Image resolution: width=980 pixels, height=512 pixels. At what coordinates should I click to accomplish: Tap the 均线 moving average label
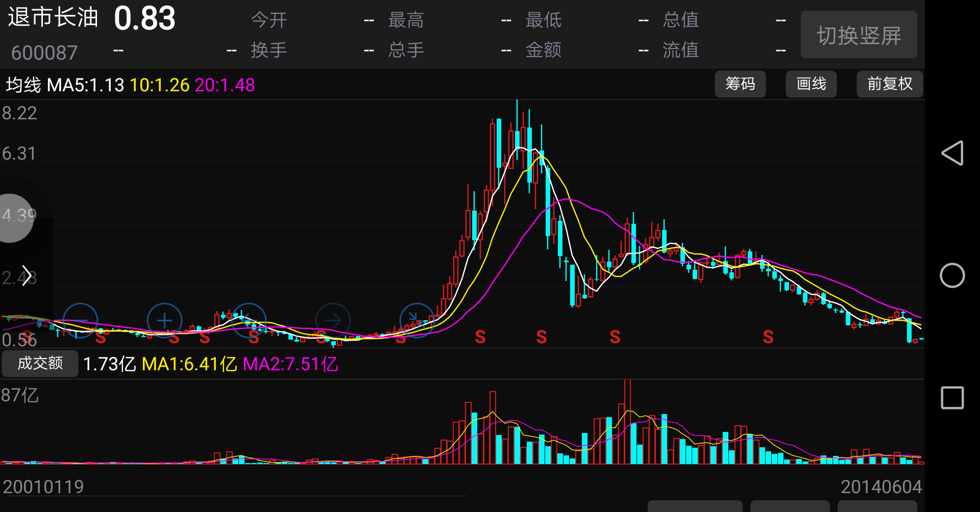[23, 85]
